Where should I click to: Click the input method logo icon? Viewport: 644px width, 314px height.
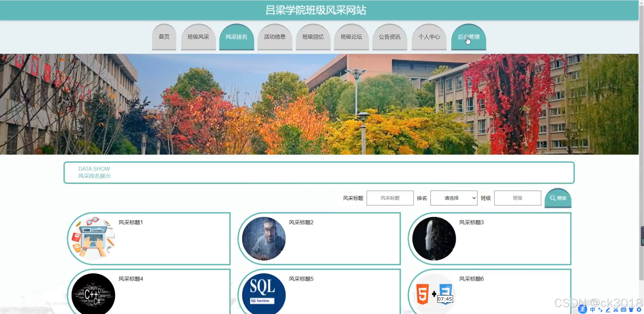tap(583, 310)
